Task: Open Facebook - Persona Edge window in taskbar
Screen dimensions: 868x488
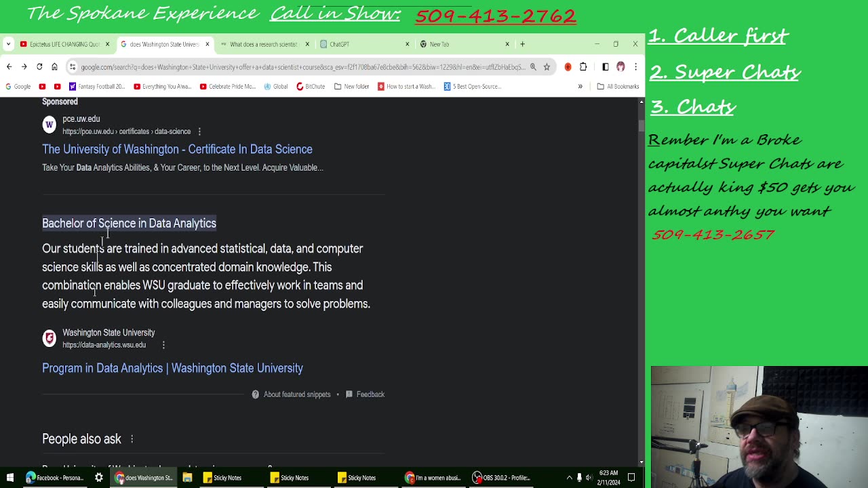Action: click(54, 478)
